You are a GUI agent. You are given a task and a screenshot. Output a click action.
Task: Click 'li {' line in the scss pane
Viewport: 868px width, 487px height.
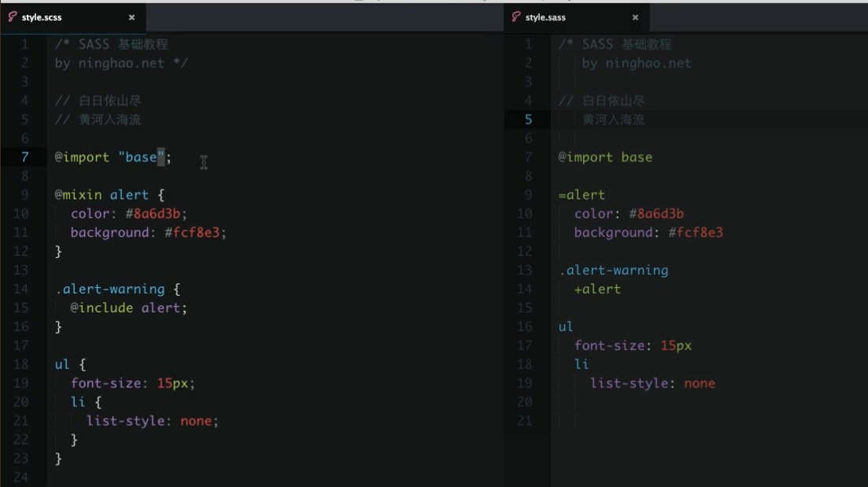[86, 402]
